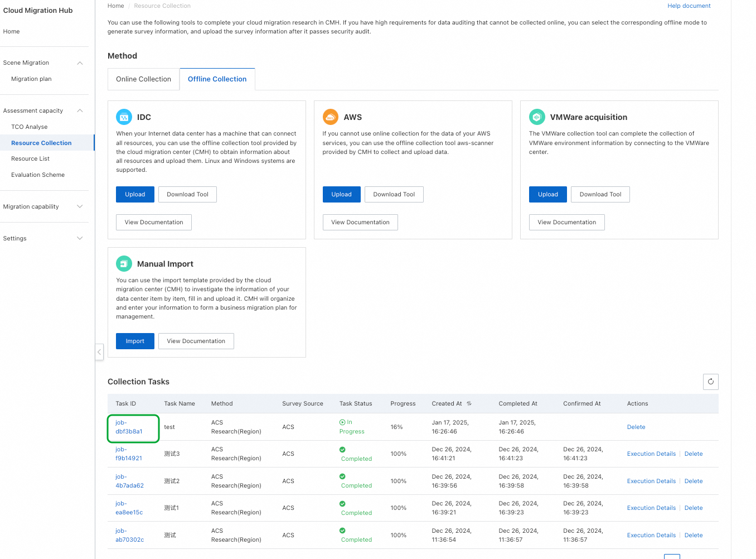This screenshot has height=559, width=756.
Task: Refresh the Collection Tasks list
Action: pyautogui.click(x=711, y=382)
